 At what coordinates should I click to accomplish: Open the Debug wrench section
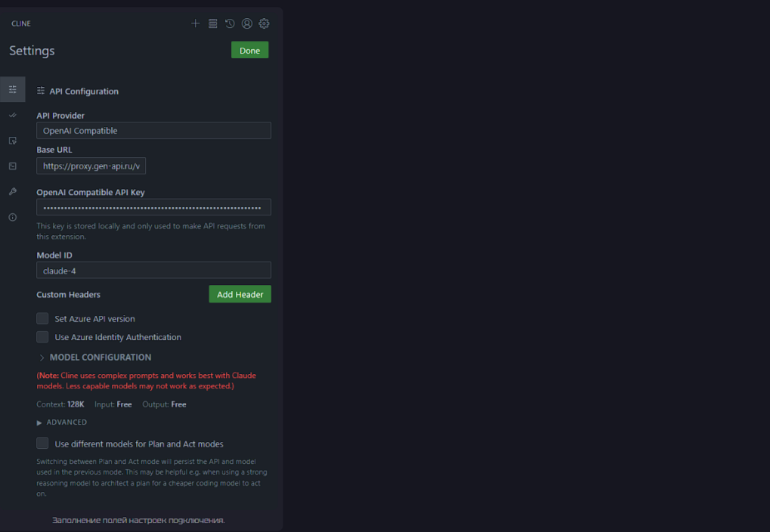click(12, 192)
